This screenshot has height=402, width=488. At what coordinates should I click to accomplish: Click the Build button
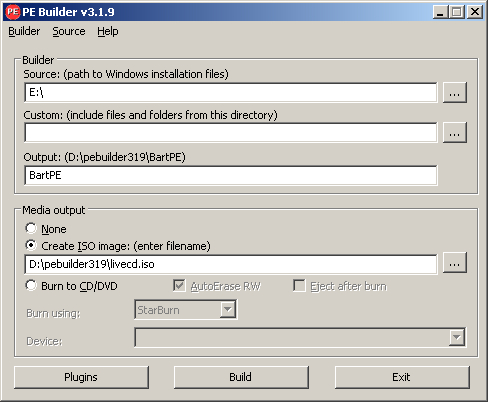(241, 377)
